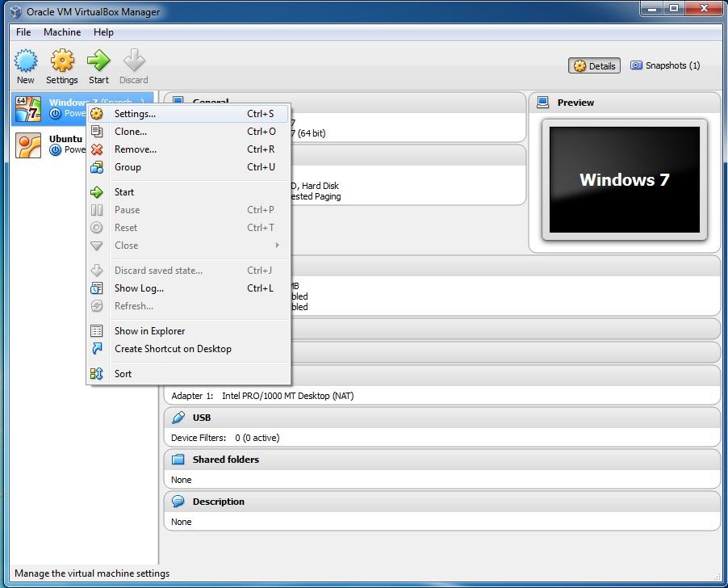Click the Details button

(594, 65)
